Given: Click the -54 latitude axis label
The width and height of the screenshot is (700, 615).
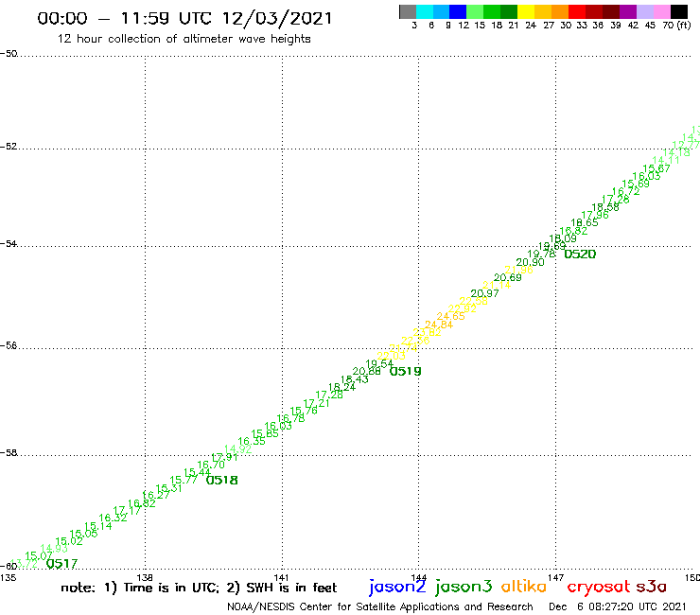Looking at the screenshot, I should 9,244.
